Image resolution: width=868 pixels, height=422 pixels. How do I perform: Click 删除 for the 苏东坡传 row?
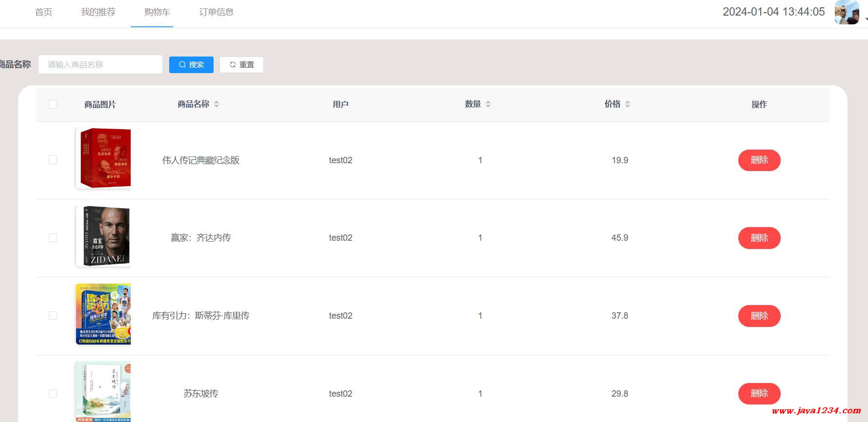click(759, 393)
